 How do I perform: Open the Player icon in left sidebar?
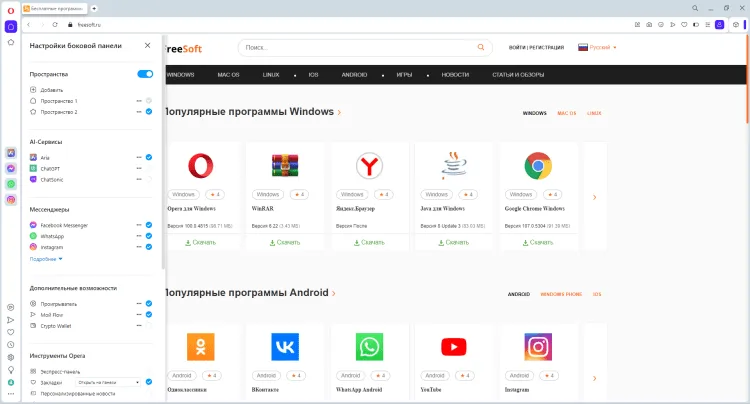tap(11, 307)
